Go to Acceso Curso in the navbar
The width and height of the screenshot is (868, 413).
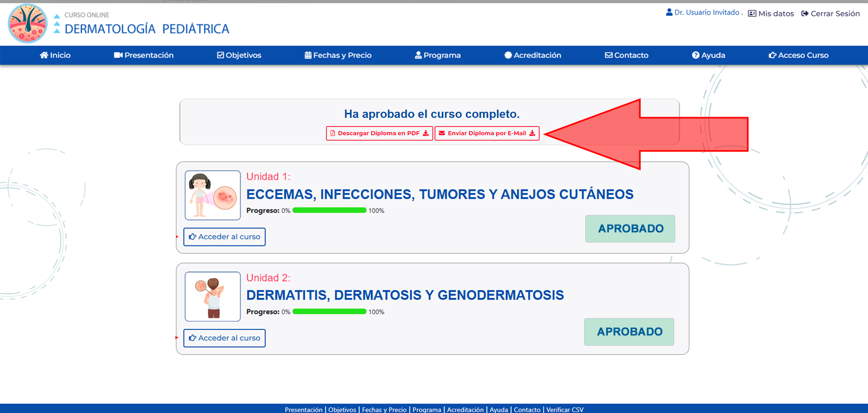tap(799, 55)
